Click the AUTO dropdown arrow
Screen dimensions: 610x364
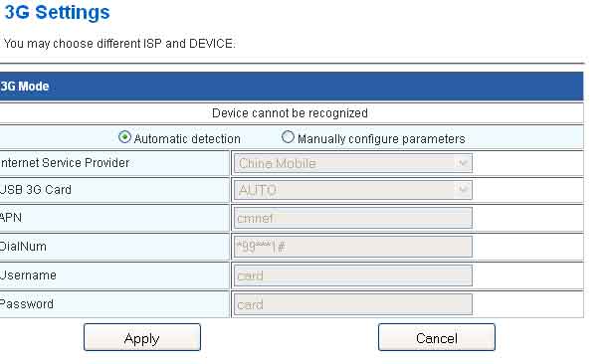pyautogui.click(x=463, y=190)
